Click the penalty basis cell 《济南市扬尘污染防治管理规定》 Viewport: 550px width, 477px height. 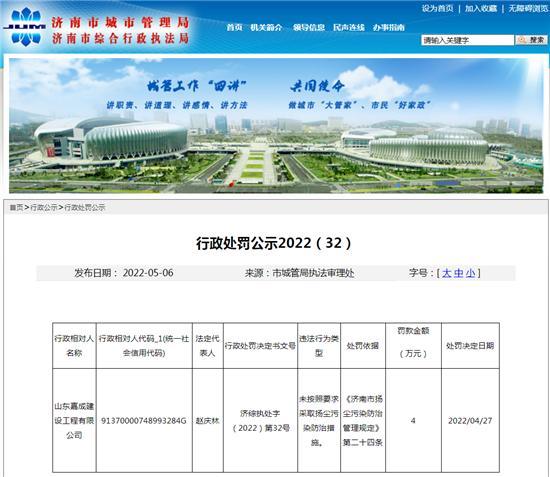[363, 421]
